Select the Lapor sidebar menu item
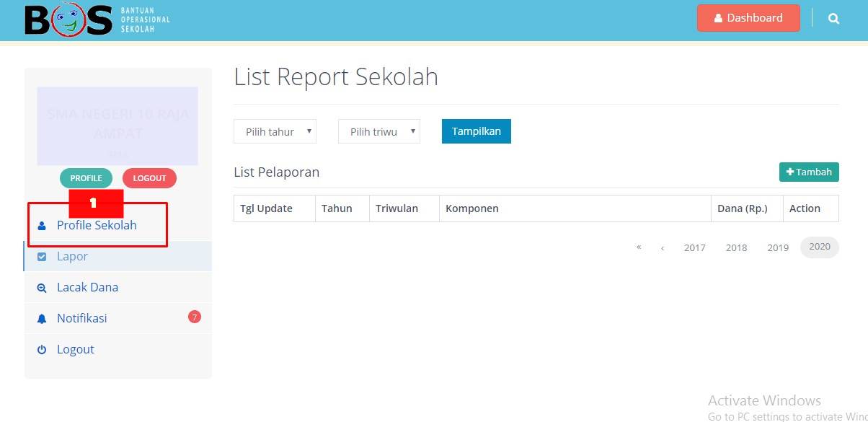The height and width of the screenshot is (422, 868). click(x=118, y=257)
